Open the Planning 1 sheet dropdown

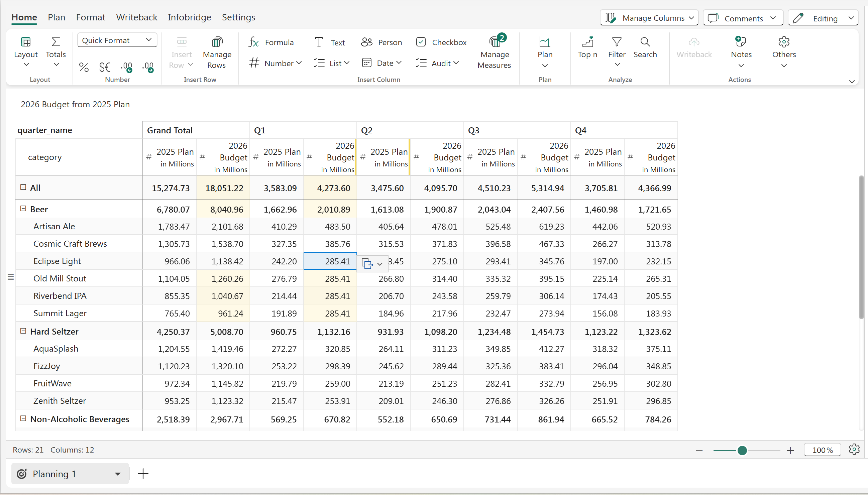pyautogui.click(x=118, y=474)
